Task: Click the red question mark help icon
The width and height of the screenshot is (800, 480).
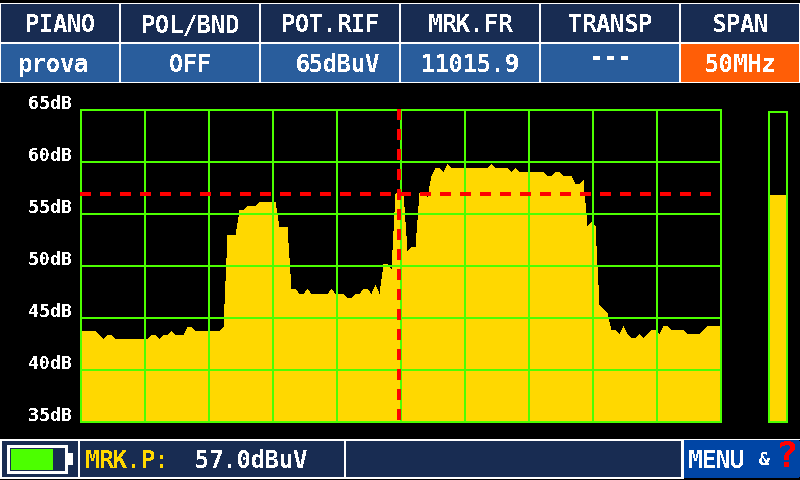Action: click(787, 453)
